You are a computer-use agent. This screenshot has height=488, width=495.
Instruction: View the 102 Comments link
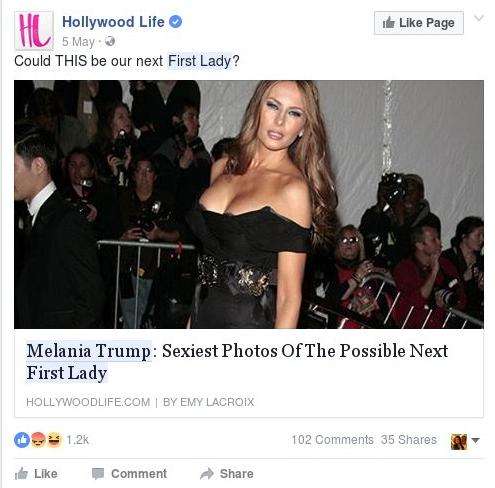click(333, 440)
